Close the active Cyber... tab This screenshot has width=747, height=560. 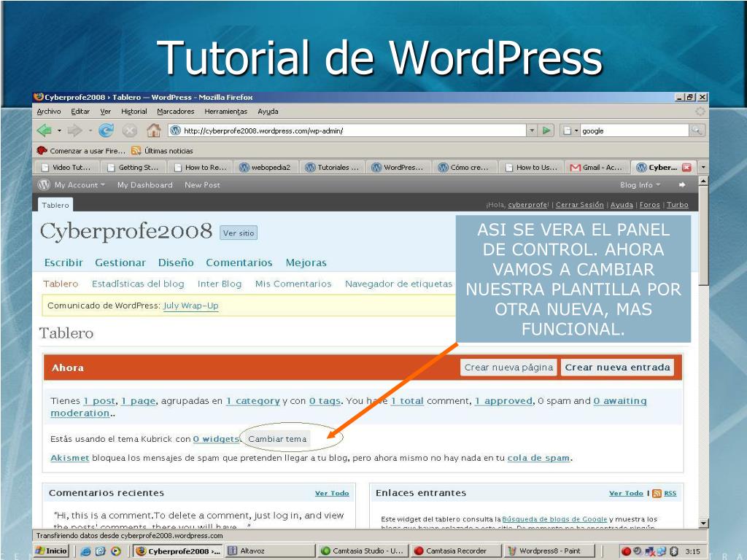tap(686, 168)
